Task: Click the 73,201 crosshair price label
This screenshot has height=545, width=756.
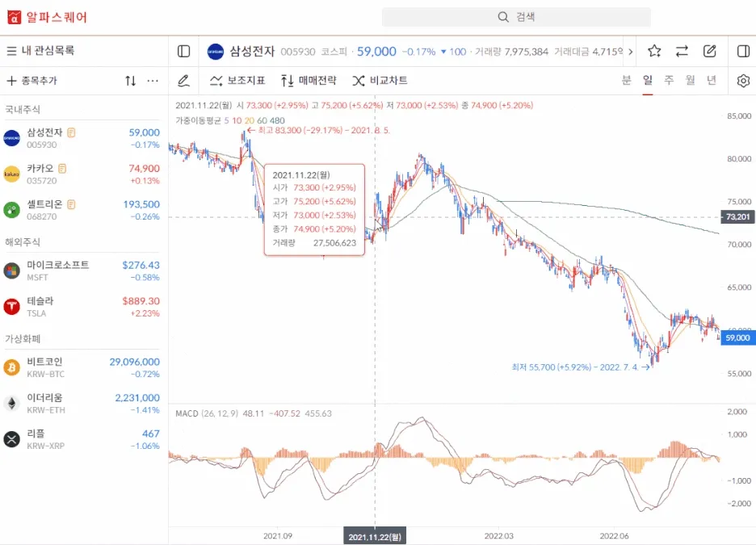Action: click(x=737, y=217)
